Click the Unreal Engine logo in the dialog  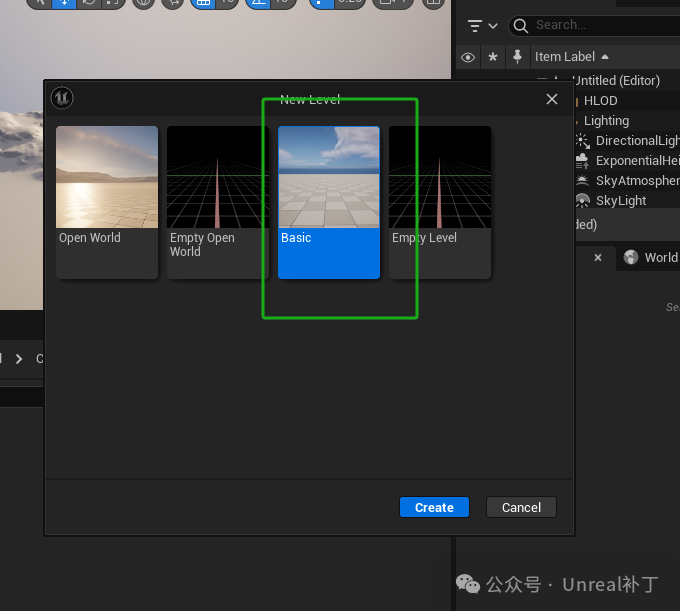62,98
